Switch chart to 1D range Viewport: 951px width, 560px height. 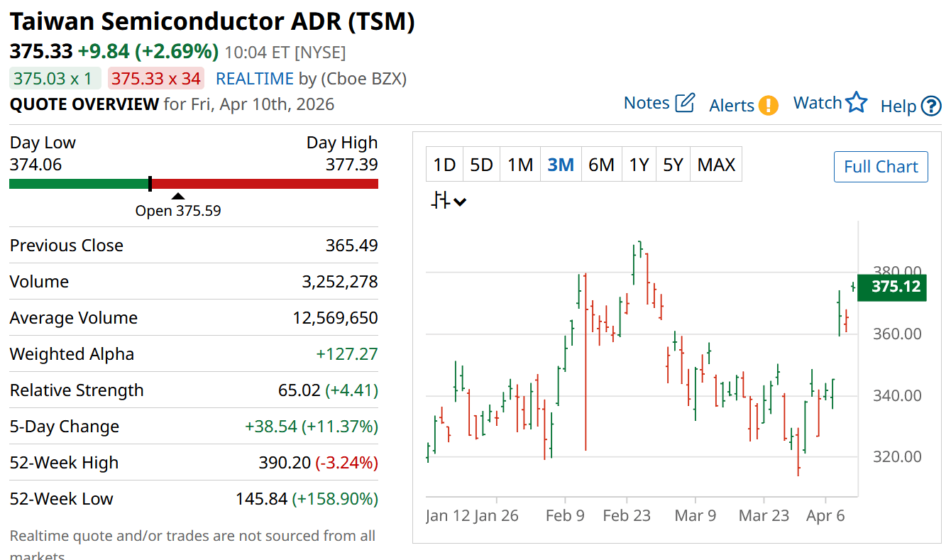coord(444,165)
